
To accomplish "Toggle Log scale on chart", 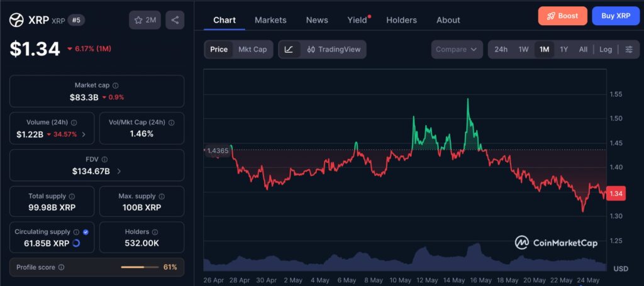I will pos(606,49).
